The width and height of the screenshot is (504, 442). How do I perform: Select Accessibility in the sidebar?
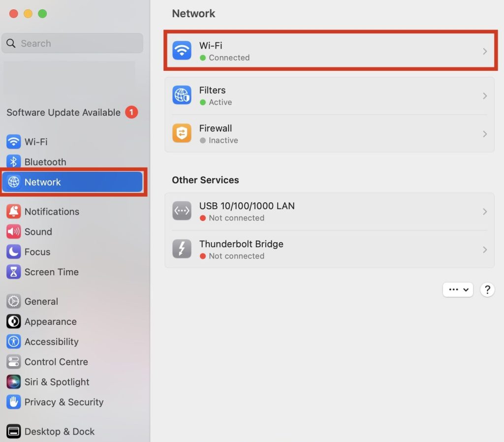pos(72,342)
